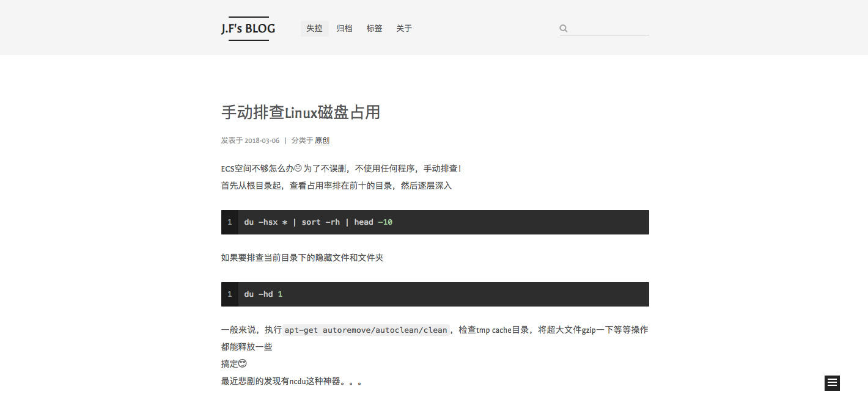Click the magnifier search icon
The image size is (868, 414).
[564, 28]
